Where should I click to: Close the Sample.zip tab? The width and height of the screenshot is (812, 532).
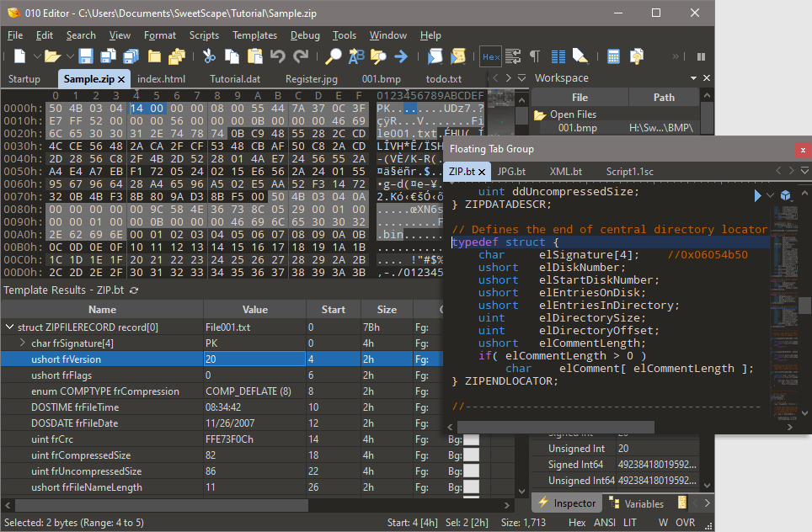[121, 80]
